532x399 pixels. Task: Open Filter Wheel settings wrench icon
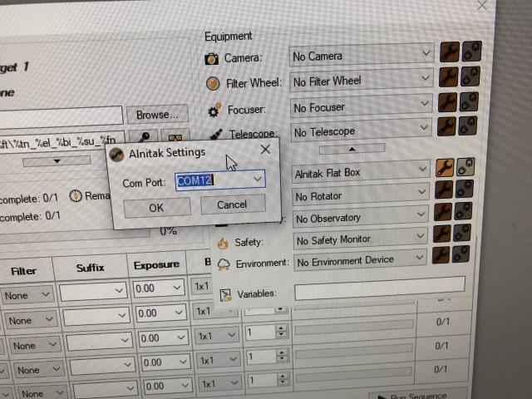click(x=449, y=77)
